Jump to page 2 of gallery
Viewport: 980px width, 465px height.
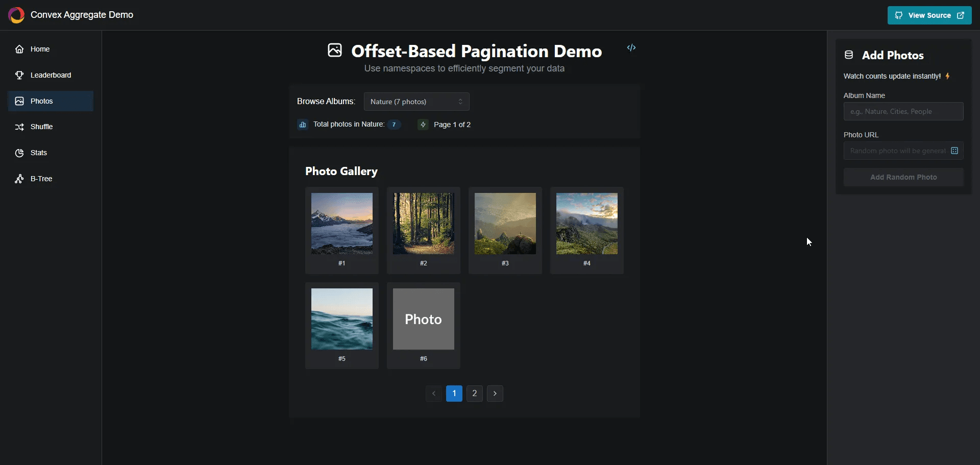point(474,394)
